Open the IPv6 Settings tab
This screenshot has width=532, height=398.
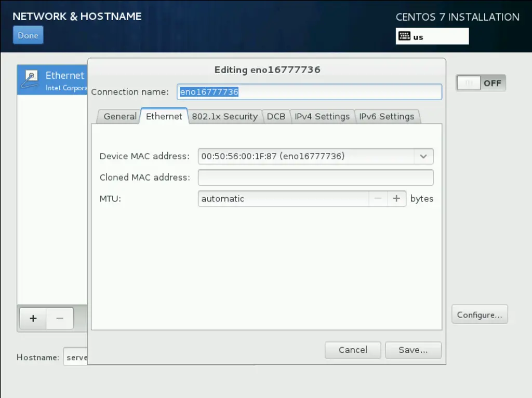tap(387, 117)
